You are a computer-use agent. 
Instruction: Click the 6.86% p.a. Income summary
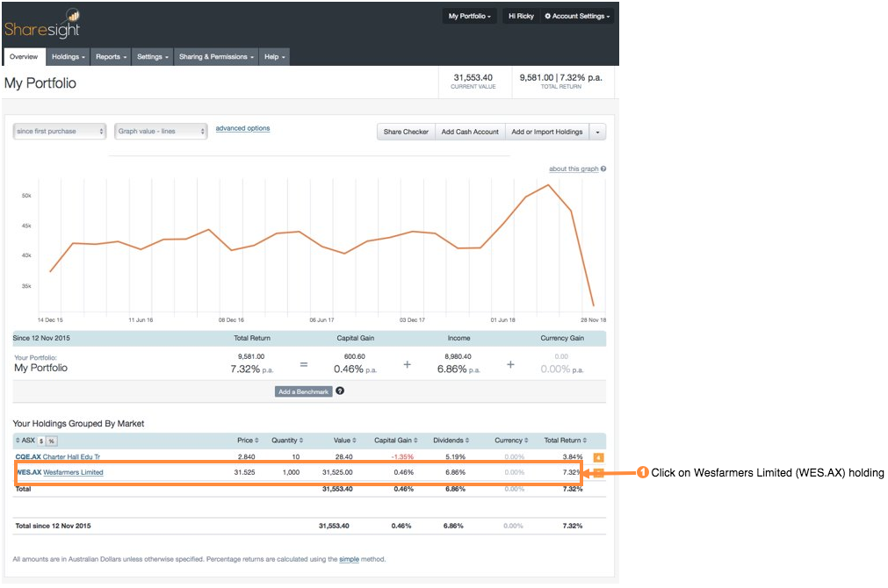pyautogui.click(x=458, y=369)
